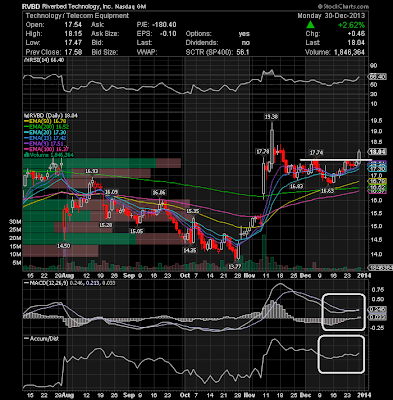Image resolution: width=393 pixels, height=400 pixels.
Task: Click the 2014 label on the bottom date axis
Action: pos(364,395)
